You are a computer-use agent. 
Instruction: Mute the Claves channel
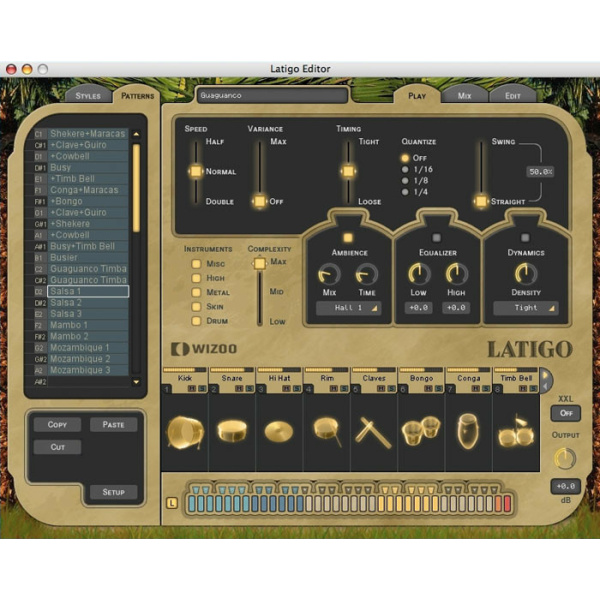coord(381,388)
